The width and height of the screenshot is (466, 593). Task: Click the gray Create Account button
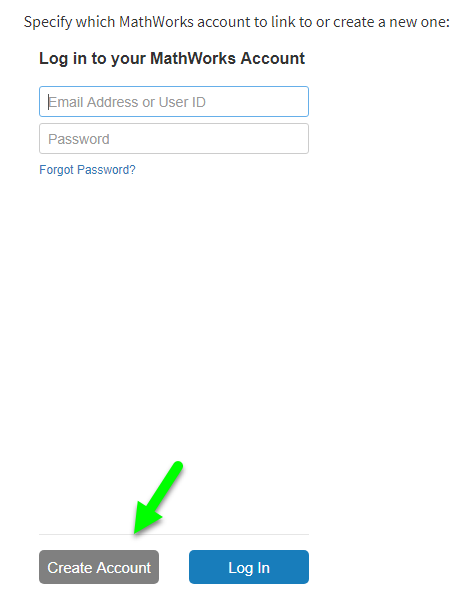pos(99,567)
